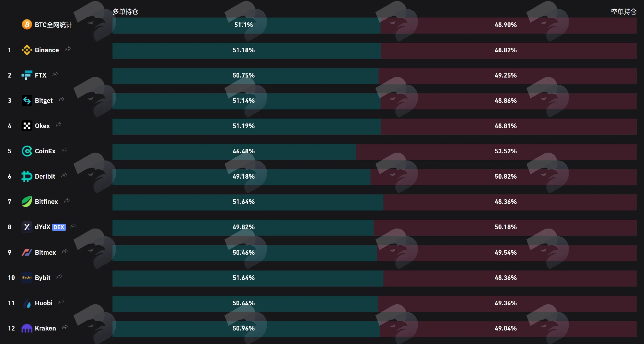
Task: Click the share arrow next to Bitfinex
Action: [x=67, y=201]
